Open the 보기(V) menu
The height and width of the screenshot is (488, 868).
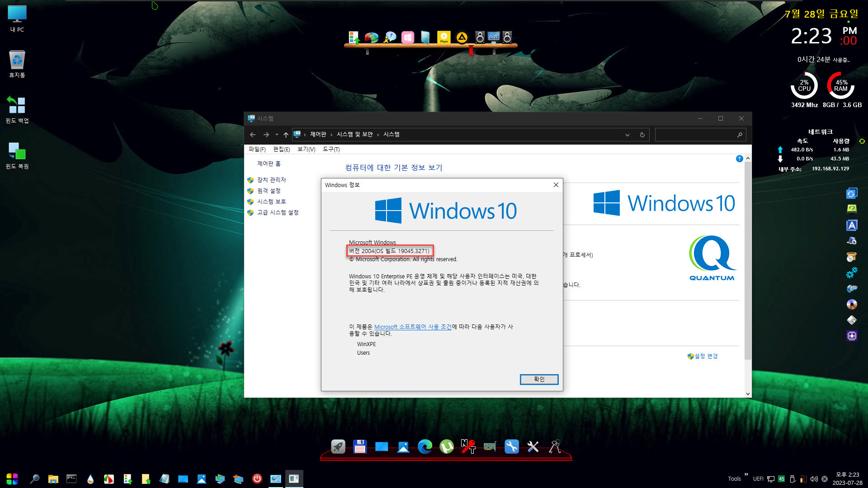pos(306,149)
